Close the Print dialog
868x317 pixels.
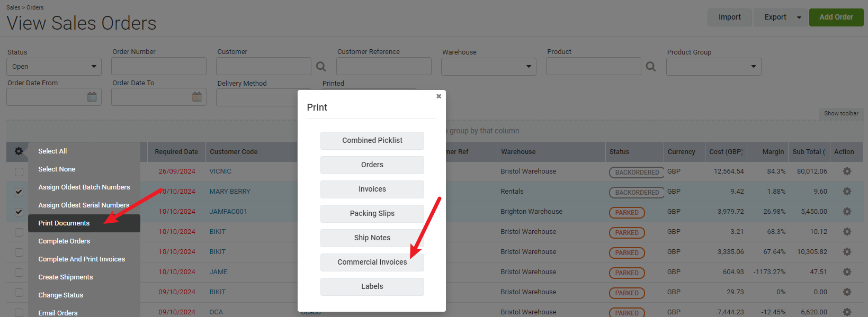[439, 96]
